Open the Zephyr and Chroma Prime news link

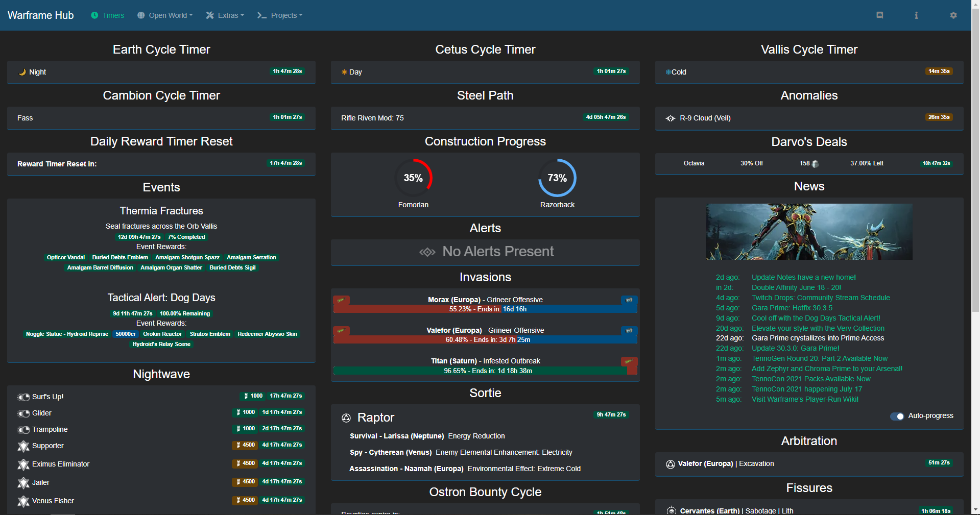827,369
